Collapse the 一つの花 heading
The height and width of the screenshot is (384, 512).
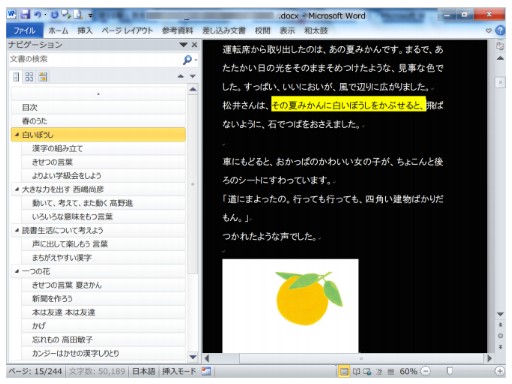(17, 271)
